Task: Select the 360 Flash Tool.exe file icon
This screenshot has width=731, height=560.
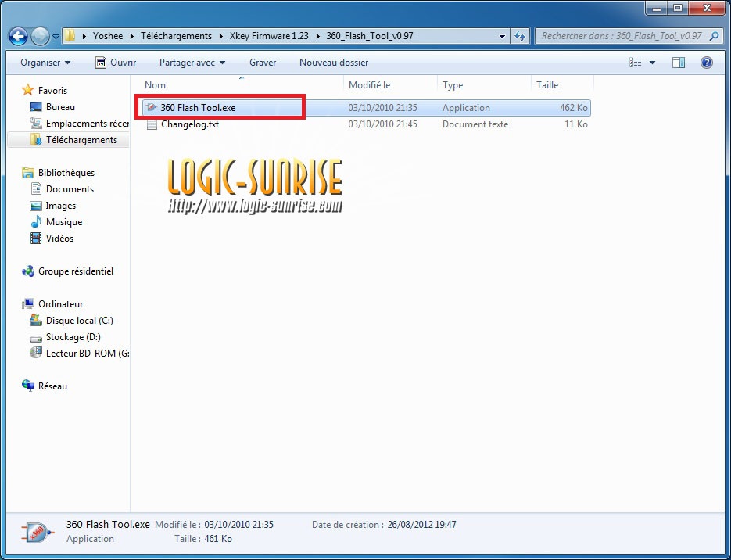Action: click(x=151, y=108)
